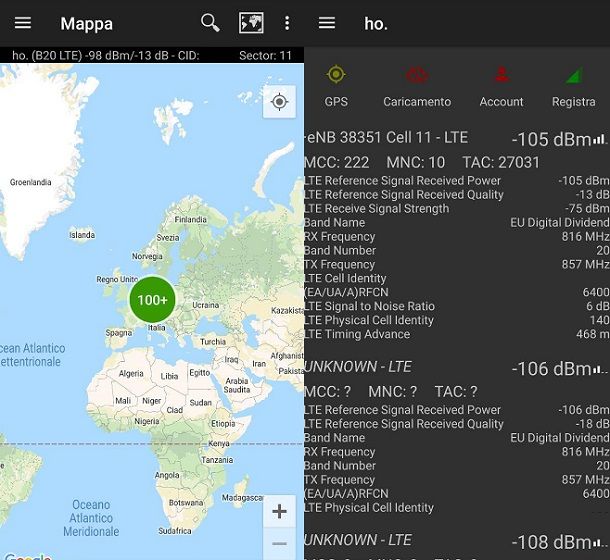
Task: Tap the MCC: ? field
Action: (x=328, y=392)
